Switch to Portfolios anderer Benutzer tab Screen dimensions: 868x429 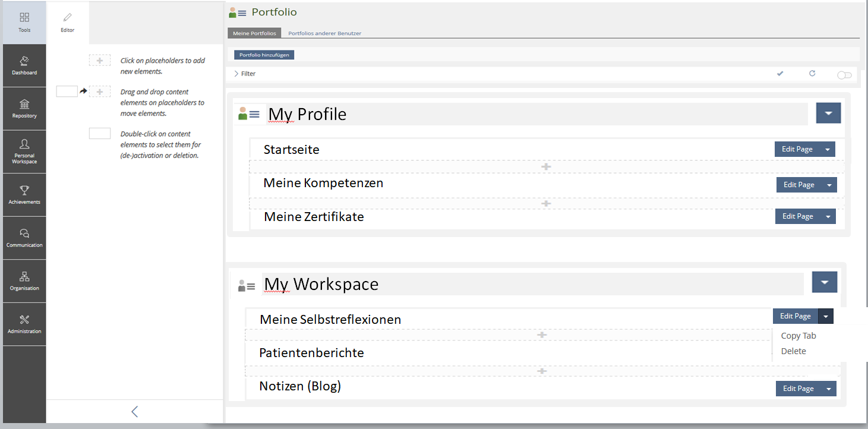[x=324, y=33]
